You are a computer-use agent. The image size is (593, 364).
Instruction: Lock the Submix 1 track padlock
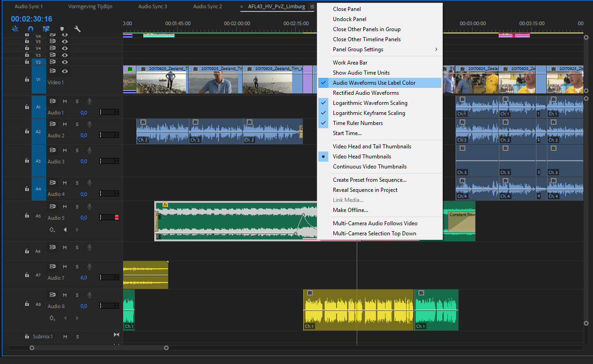(x=27, y=337)
